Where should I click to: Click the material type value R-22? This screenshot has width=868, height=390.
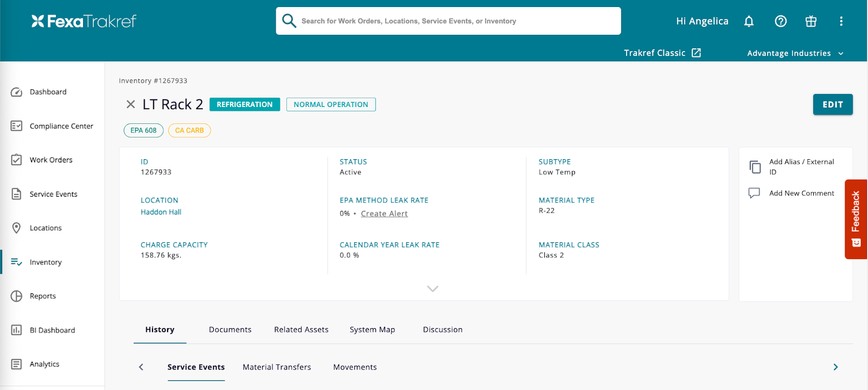click(546, 211)
